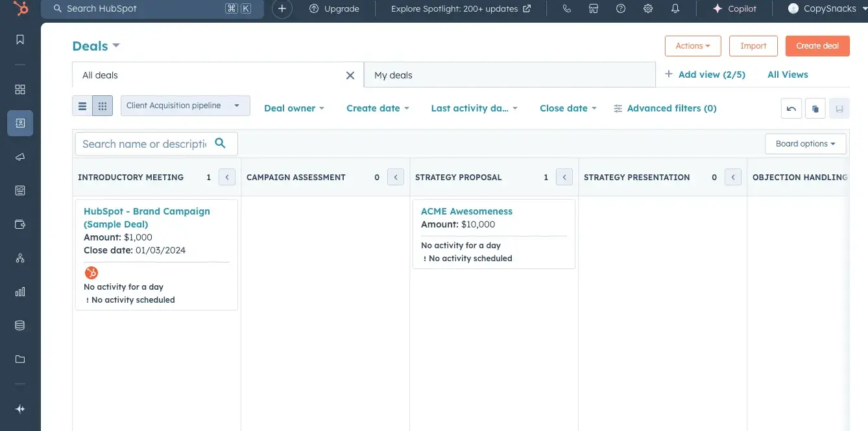Open the notifications bell icon
868x431 pixels.
point(675,9)
